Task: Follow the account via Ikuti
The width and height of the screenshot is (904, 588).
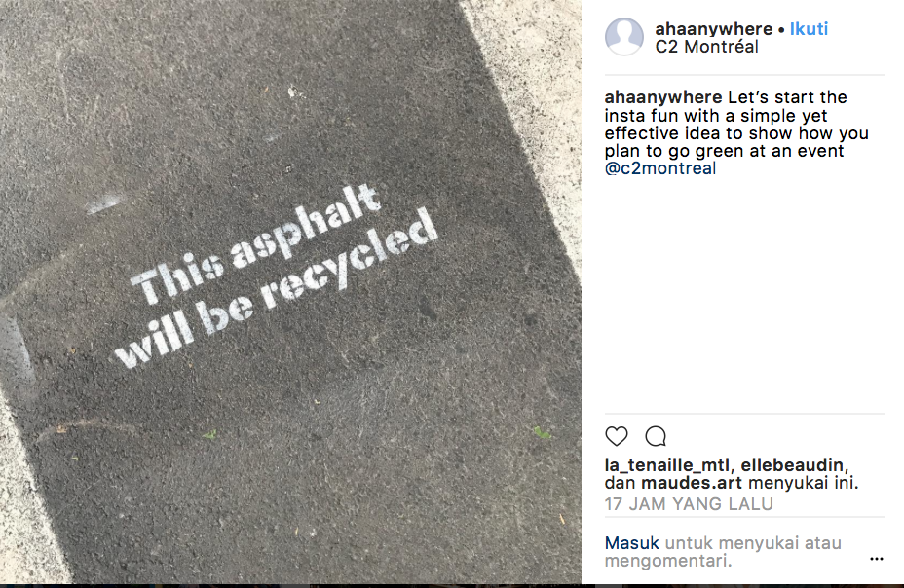Action: [809, 29]
